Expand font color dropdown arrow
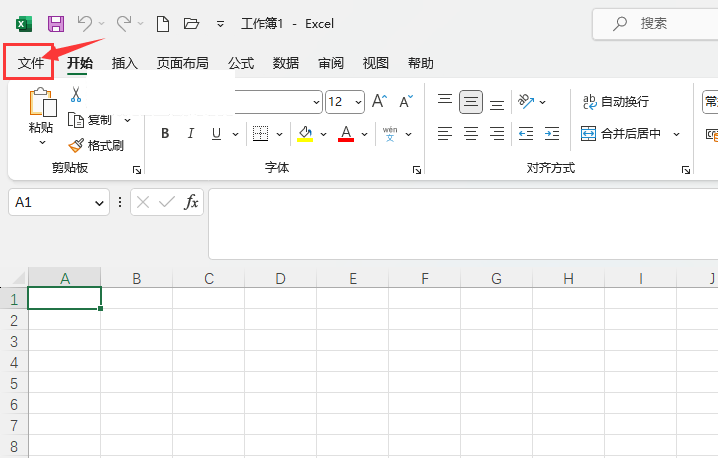The image size is (718, 458). pyautogui.click(x=364, y=134)
